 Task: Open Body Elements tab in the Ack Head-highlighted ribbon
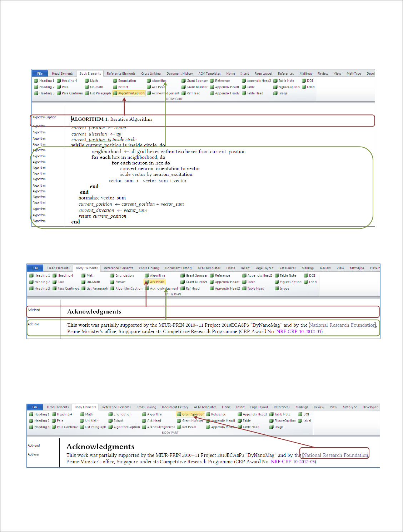click(87, 268)
